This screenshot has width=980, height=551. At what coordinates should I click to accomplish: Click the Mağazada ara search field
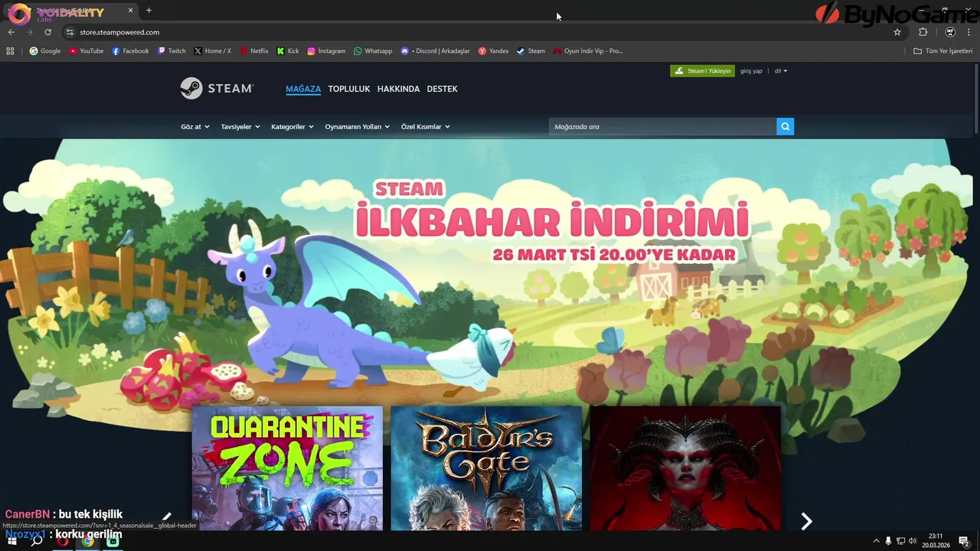662,126
